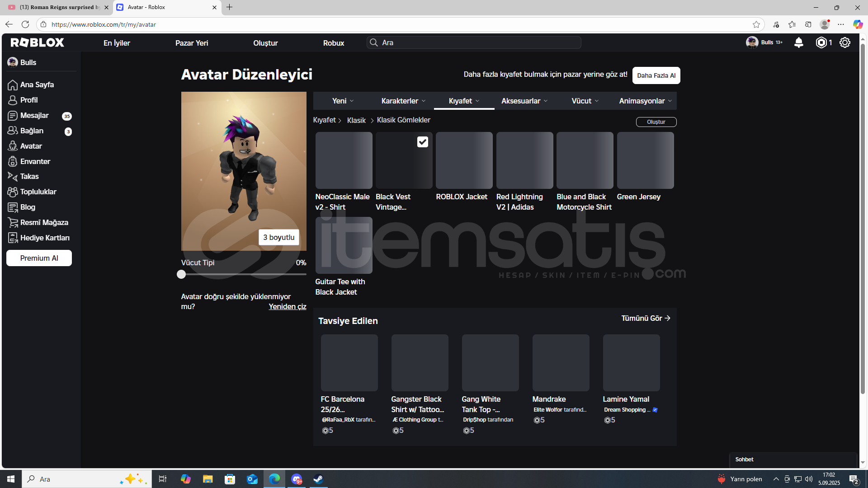Select the Red Lightning V2 Adidas thumbnail
Viewport: 868px width, 488px height.
(524, 160)
